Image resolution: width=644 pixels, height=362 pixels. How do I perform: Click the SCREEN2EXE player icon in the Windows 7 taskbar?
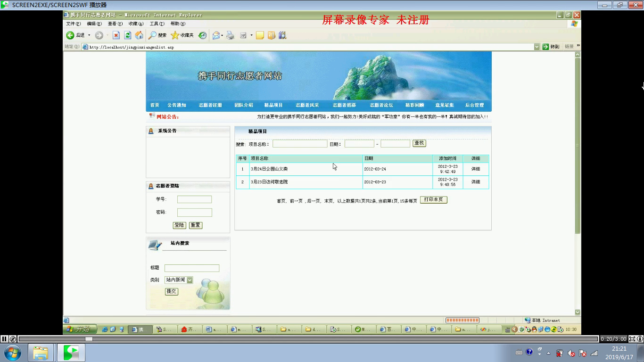pyautogui.click(x=71, y=353)
